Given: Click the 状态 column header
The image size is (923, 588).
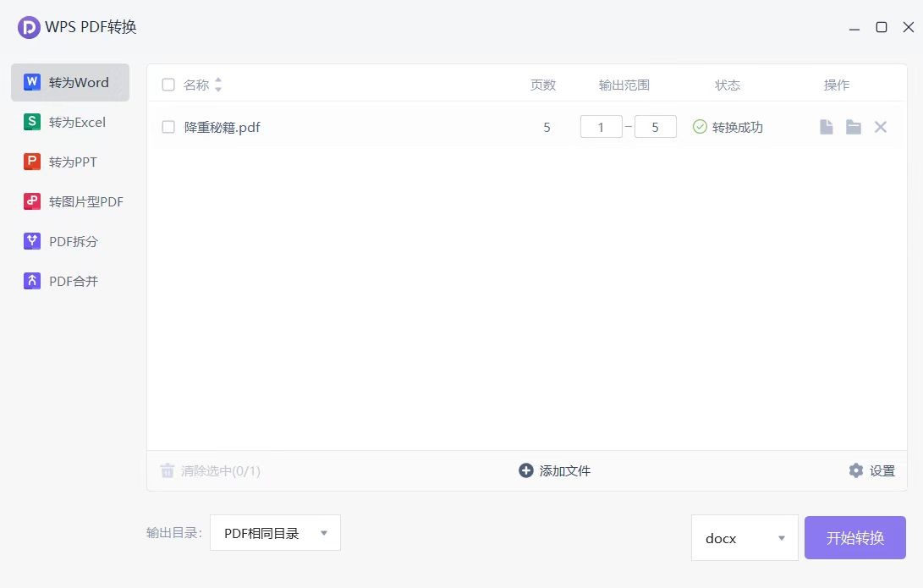Looking at the screenshot, I should click(x=728, y=85).
